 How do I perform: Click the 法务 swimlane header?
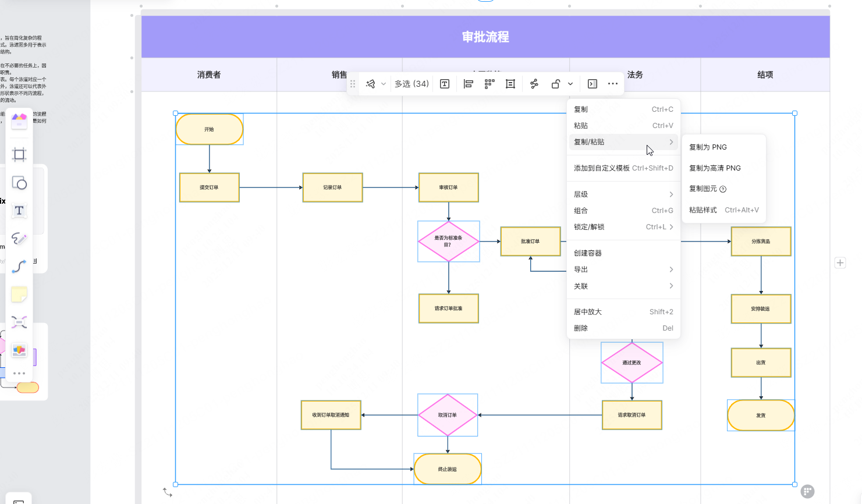coord(635,74)
